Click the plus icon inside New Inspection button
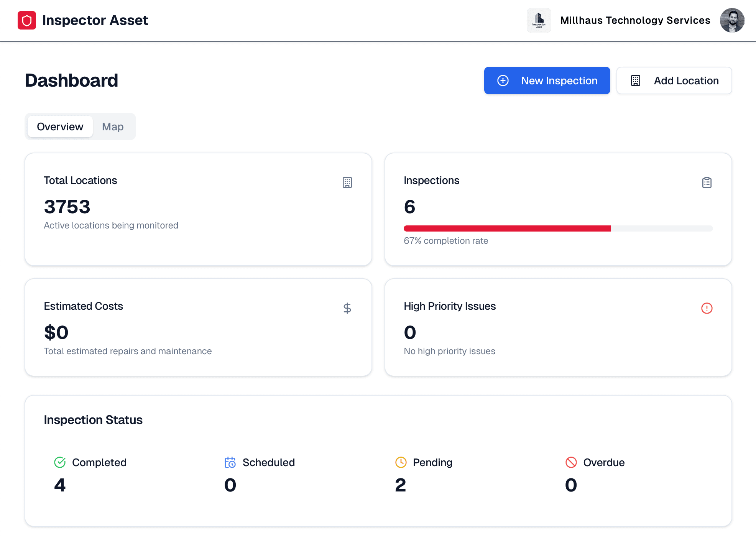756x539 pixels. (503, 81)
